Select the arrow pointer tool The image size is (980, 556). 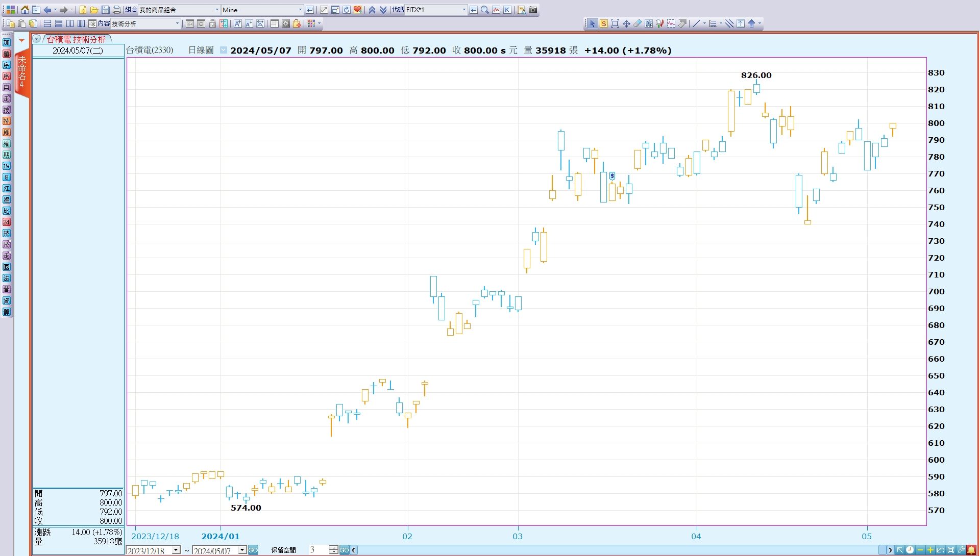pyautogui.click(x=592, y=23)
